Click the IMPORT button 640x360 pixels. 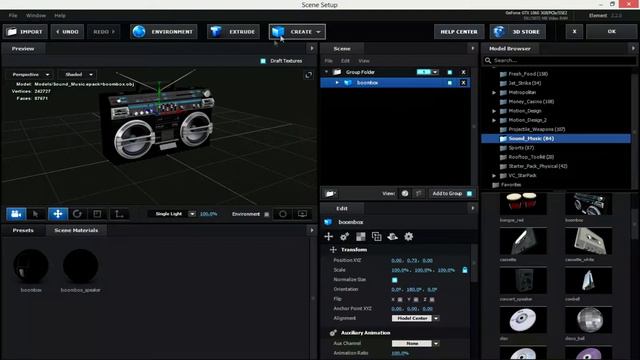(x=25, y=32)
